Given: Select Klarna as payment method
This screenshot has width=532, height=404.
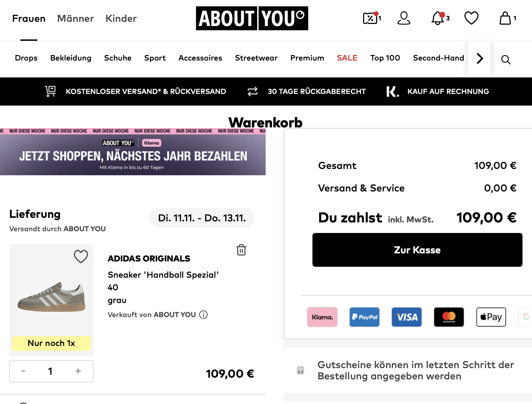Looking at the screenshot, I should (322, 317).
